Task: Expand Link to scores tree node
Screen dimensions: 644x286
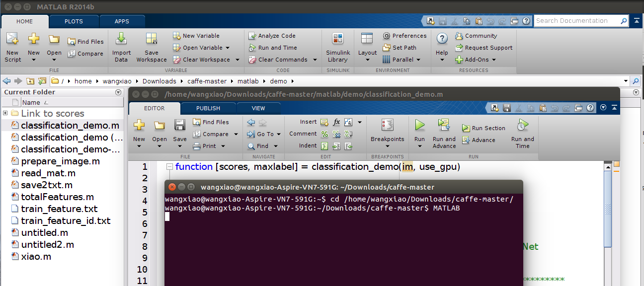Action: [x=5, y=113]
